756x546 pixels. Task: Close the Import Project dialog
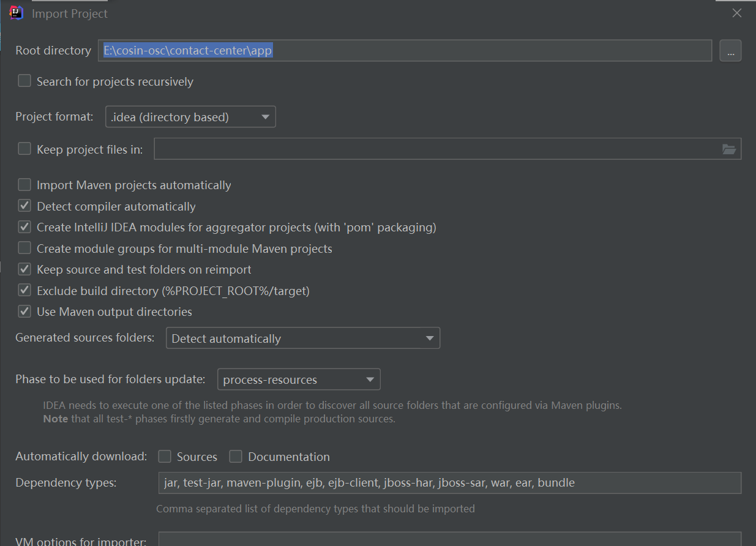pyautogui.click(x=736, y=12)
